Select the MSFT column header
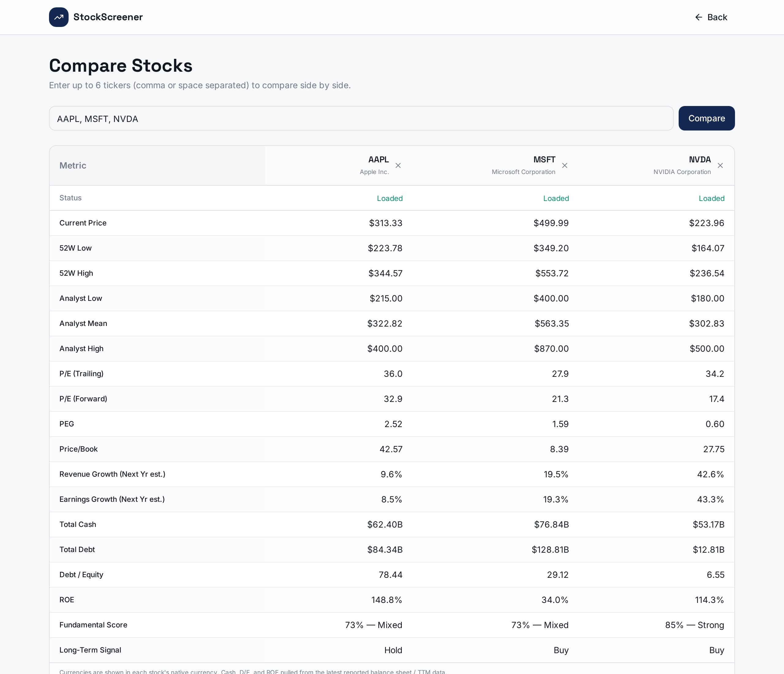This screenshot has width=784, height=674. point(544,160)
